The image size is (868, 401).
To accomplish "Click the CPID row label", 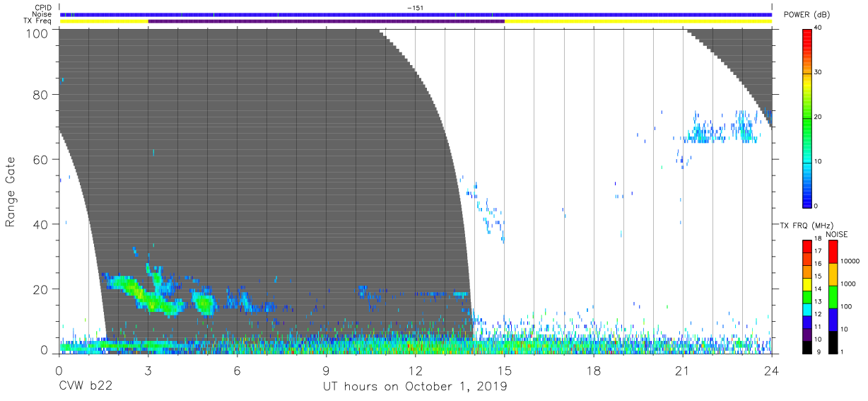I will 43,7.
